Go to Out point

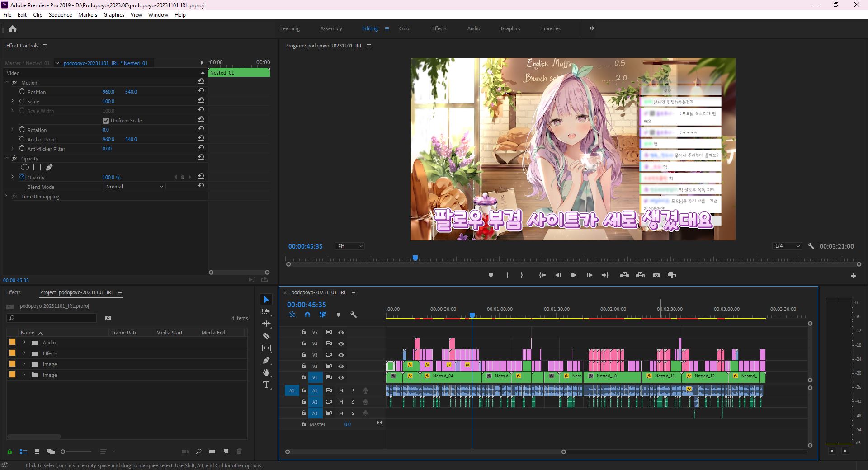click(x=605, y=275)
